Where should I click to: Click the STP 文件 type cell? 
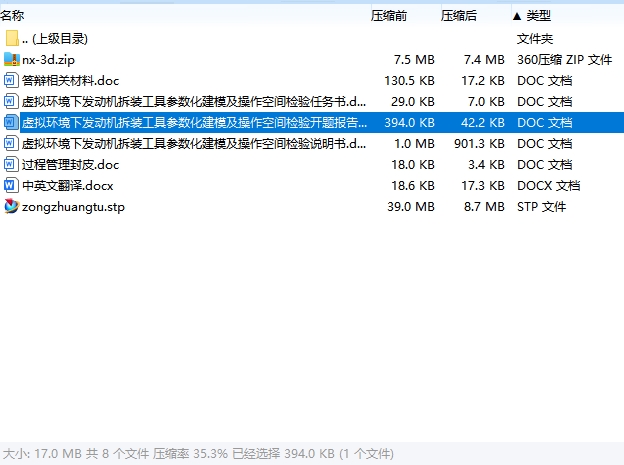542,207
